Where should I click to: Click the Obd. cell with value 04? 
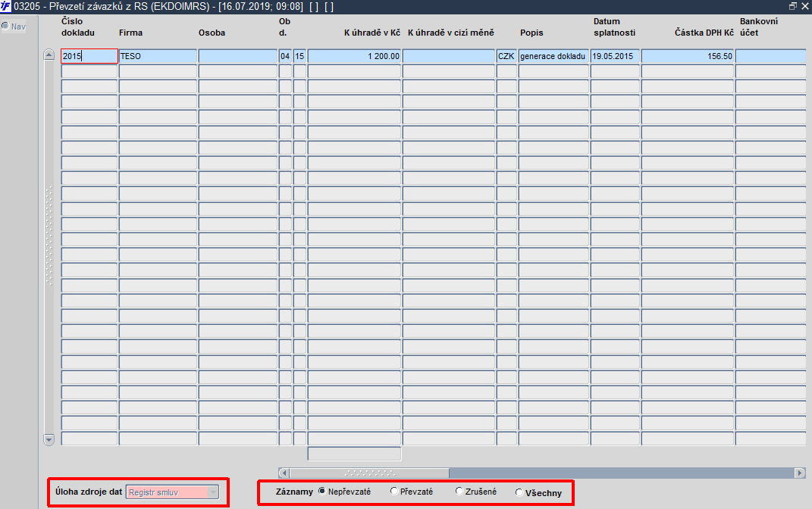tap(285, 56)
